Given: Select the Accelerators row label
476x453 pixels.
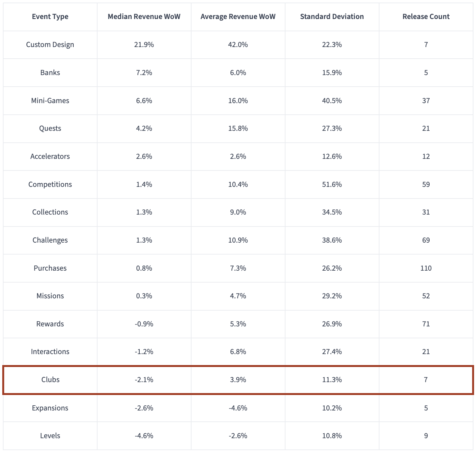Looking at the screenshot, I should pos(50,157).
